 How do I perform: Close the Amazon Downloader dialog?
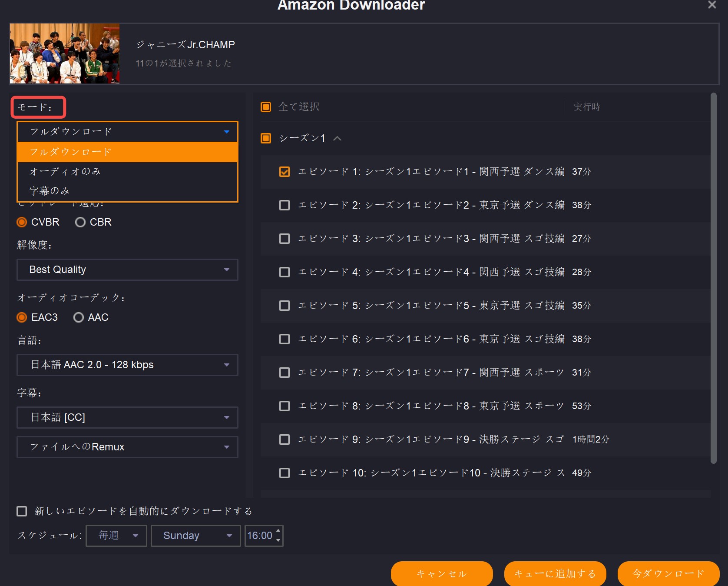712,5
